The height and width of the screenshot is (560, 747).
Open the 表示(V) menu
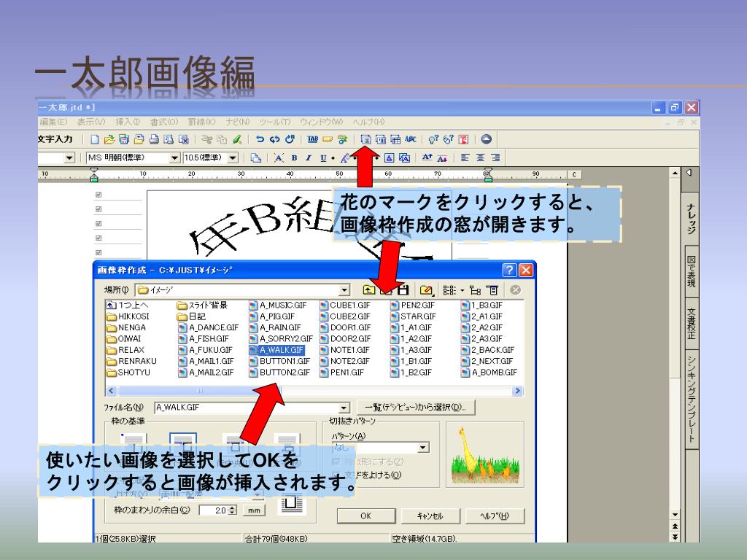click(91, 122)
